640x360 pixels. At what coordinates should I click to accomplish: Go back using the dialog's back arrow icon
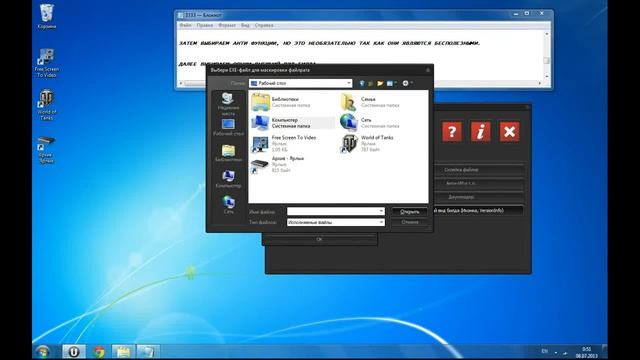[362, 83]
